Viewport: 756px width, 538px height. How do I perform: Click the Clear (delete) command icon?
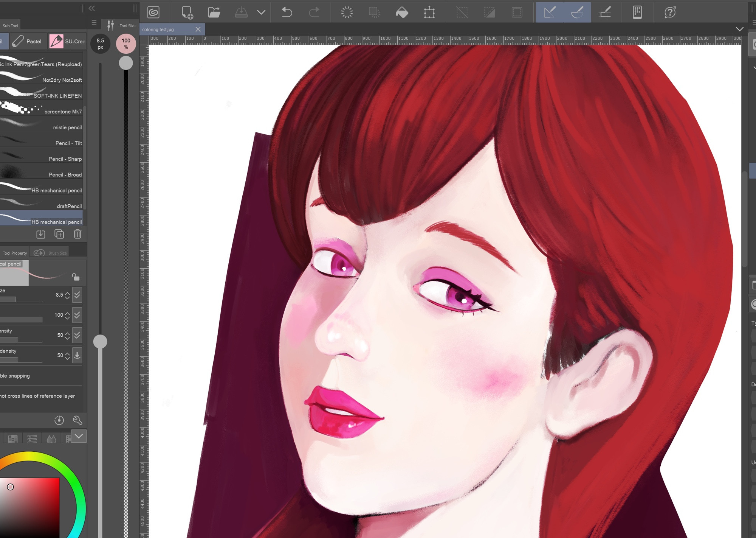pyautogui.click(x=347, y=12)
